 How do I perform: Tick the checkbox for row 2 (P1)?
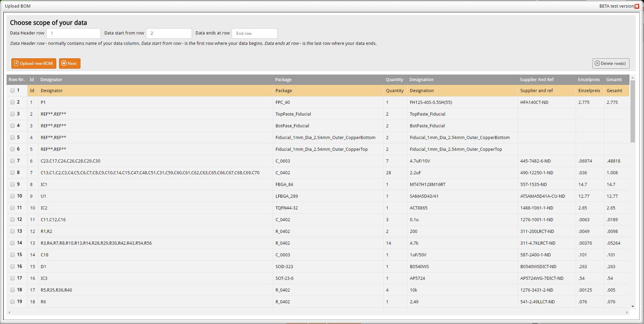(x=12, y=102)
